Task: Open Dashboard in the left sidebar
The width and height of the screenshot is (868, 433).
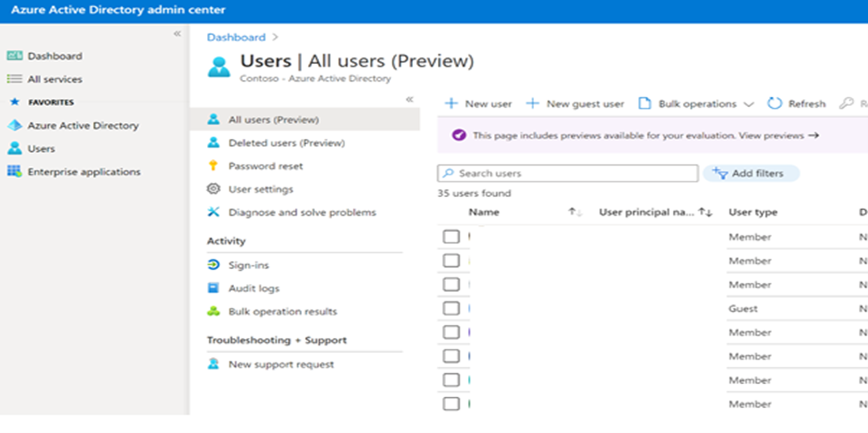Action: click(54, 56)
